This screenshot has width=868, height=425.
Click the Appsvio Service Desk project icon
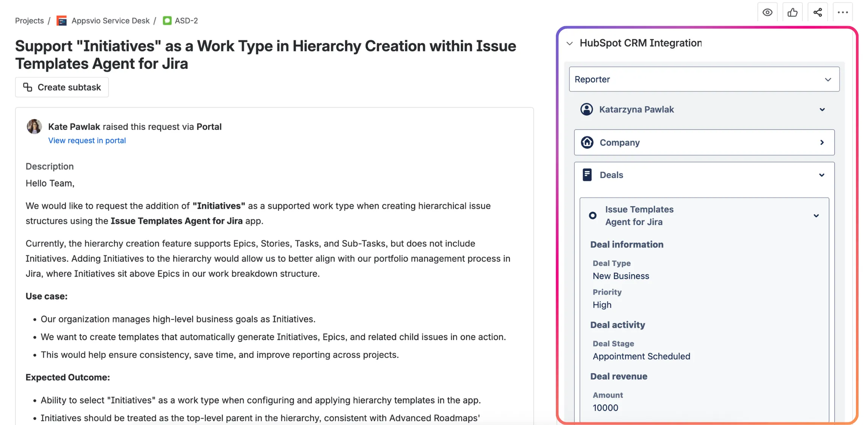(62, 20)
